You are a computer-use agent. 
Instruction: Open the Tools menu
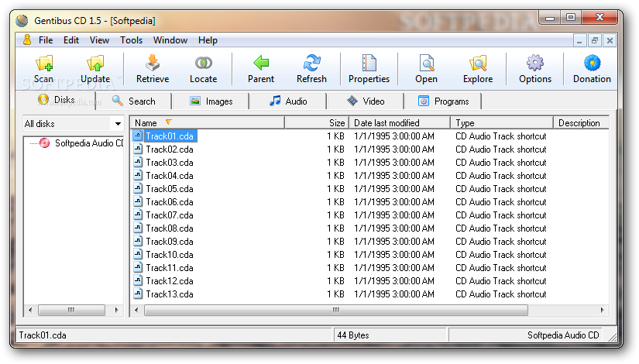(131, 40)
